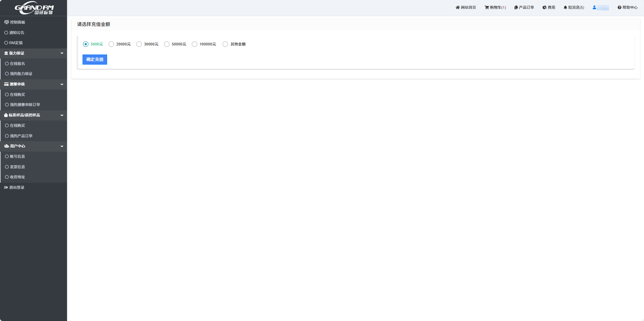The width and height of the screenshot is (644, 321).
Task: Select the 20000元 recharge amount
Action: point(111,44)
